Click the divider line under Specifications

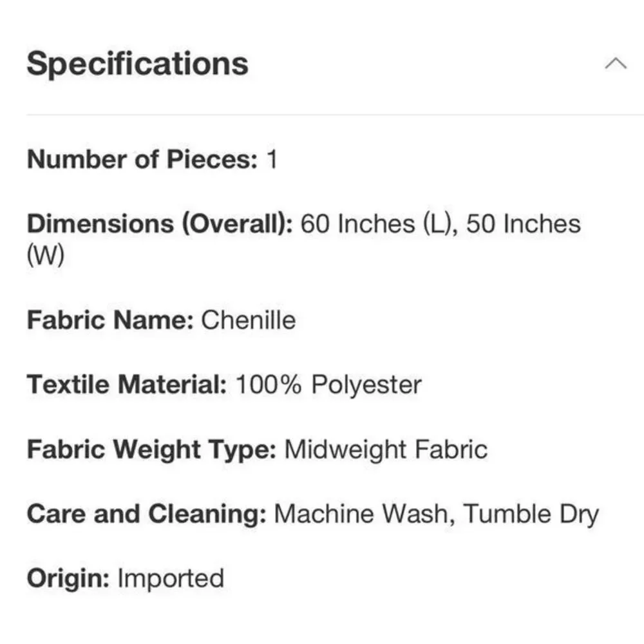click(x=335, y=115)
